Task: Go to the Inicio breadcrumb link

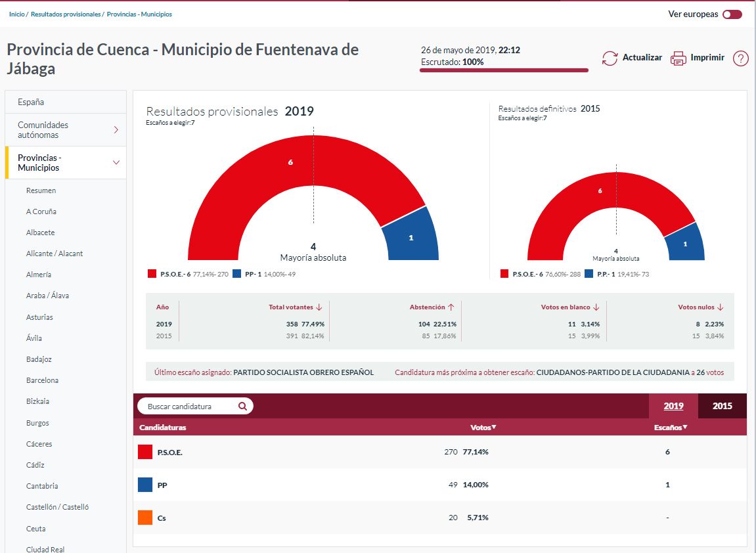Action: (x=16, y=14)
